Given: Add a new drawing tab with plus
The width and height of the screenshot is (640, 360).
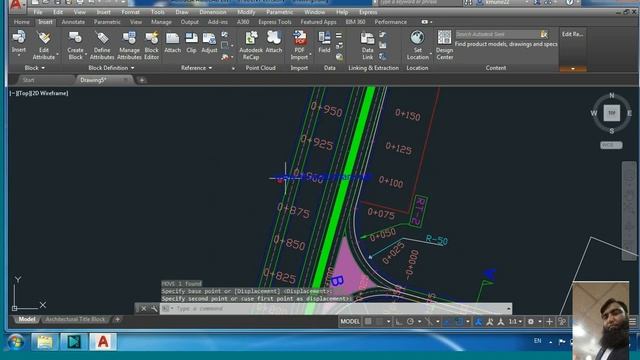Looking at the screenshot, I should click(x=142, y=80).
